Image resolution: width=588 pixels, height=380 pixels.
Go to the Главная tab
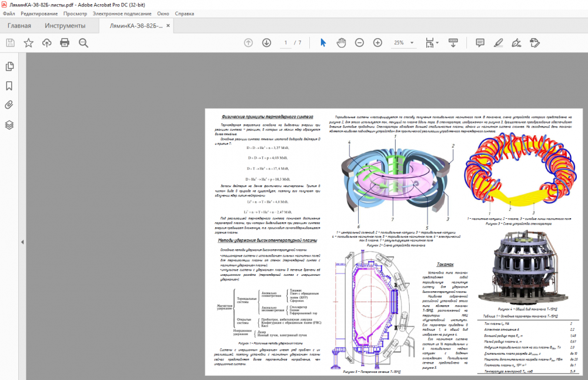(19, 26)
